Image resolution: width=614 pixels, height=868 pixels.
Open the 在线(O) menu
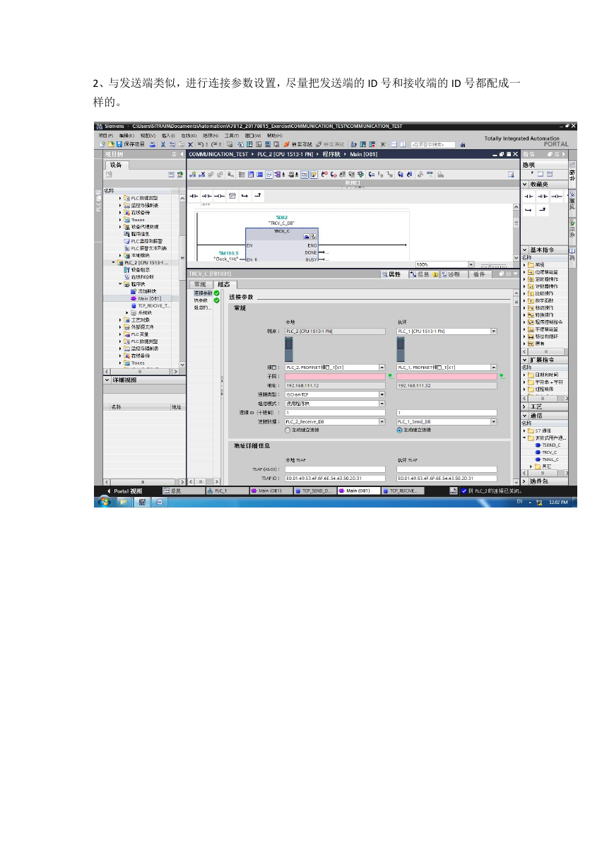(x=188, y=135)
